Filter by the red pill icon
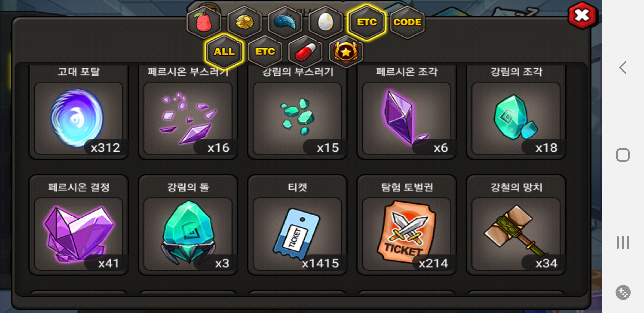644x313 pixels. coord(305,52)
